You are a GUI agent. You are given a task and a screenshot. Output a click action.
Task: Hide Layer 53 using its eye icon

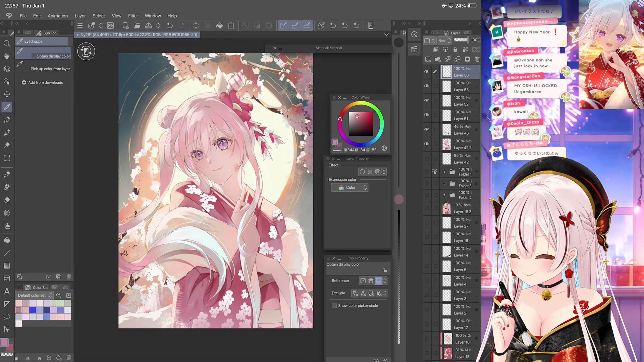click(x=427, y=86)
